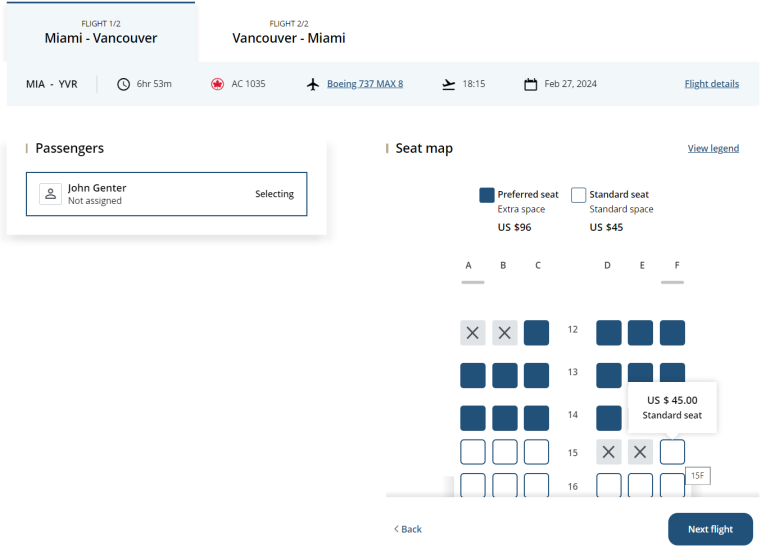Switch to the Miami - Vancouver flight tab
This screenshot has height=555, width=770.
(x=100, y=33)
